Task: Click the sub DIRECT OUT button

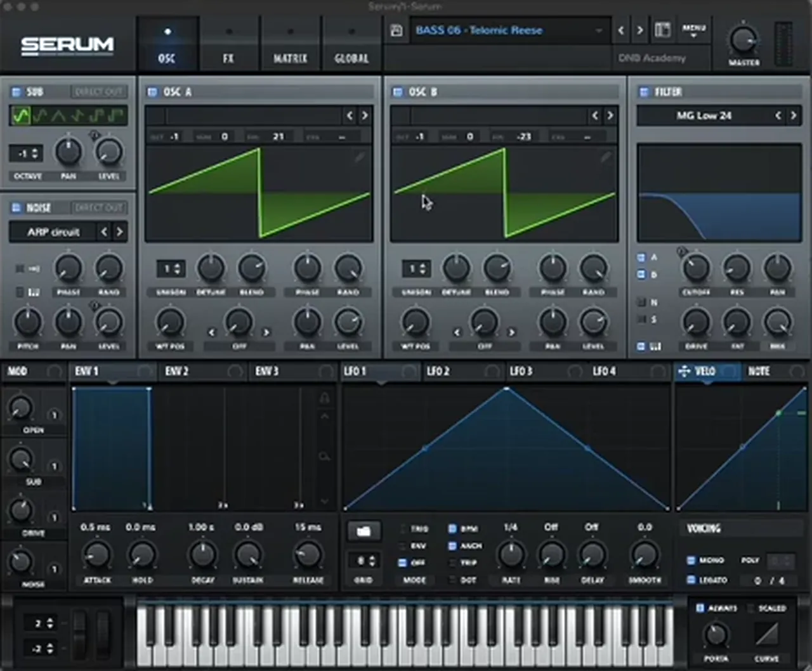Action: 98,92
